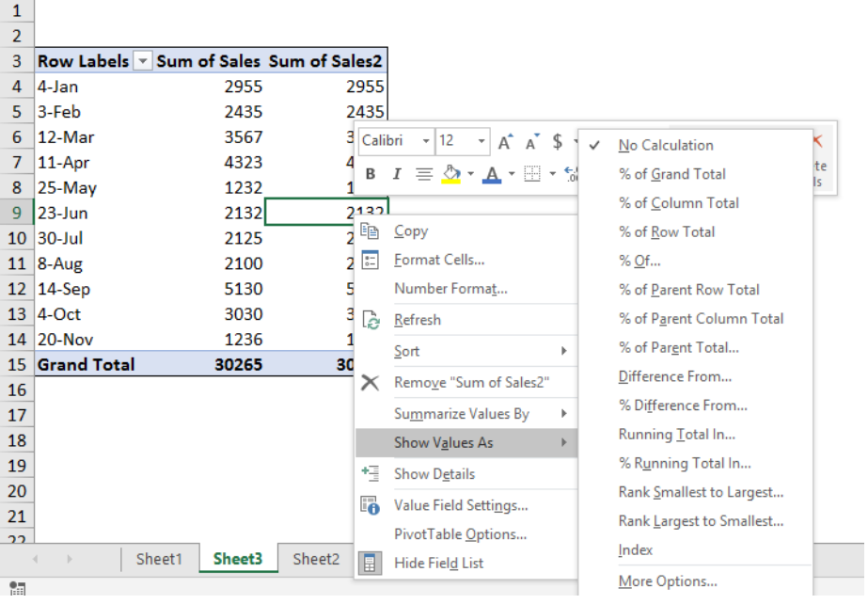The width and height of the screenshot is (868, 604).
Task: Choose % of Column Total
Action: tap(695, 203)
